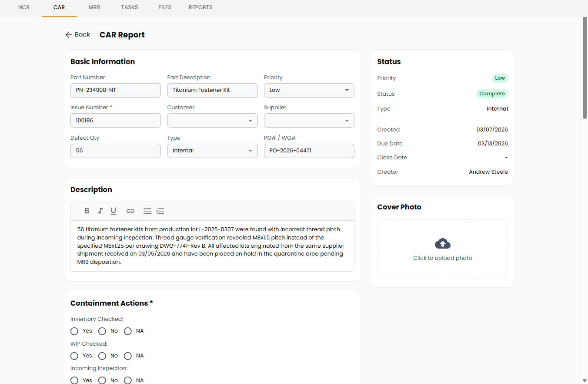Expand the Customer dropdown
Image resolution: width=588 pixels, height=384 pixels.
coord(212,121)
